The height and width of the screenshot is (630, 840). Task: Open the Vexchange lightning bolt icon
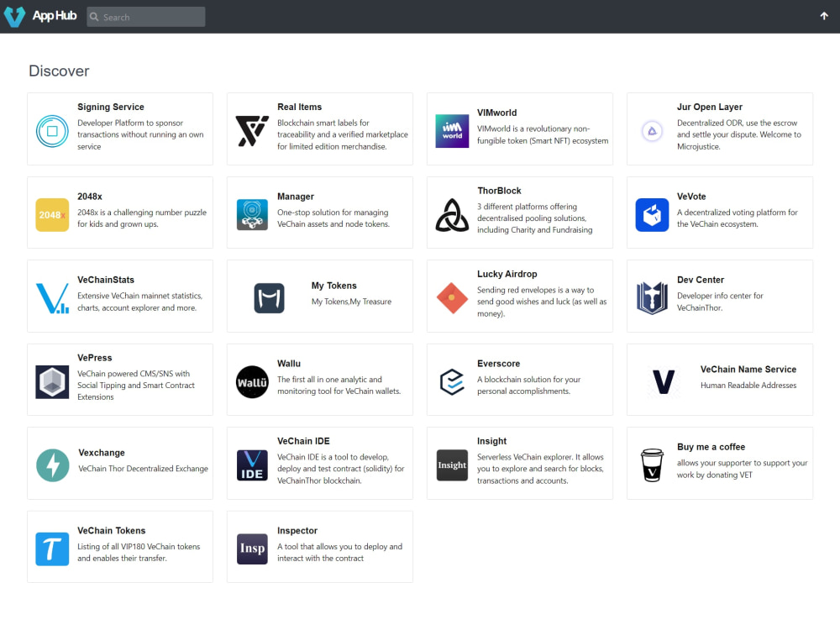point(52,465)
